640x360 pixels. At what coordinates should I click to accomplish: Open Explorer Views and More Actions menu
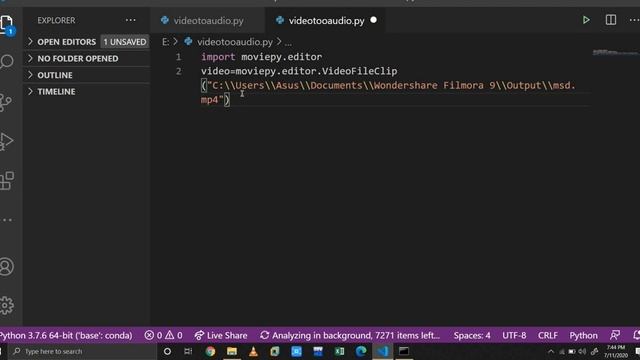(131, 20)
